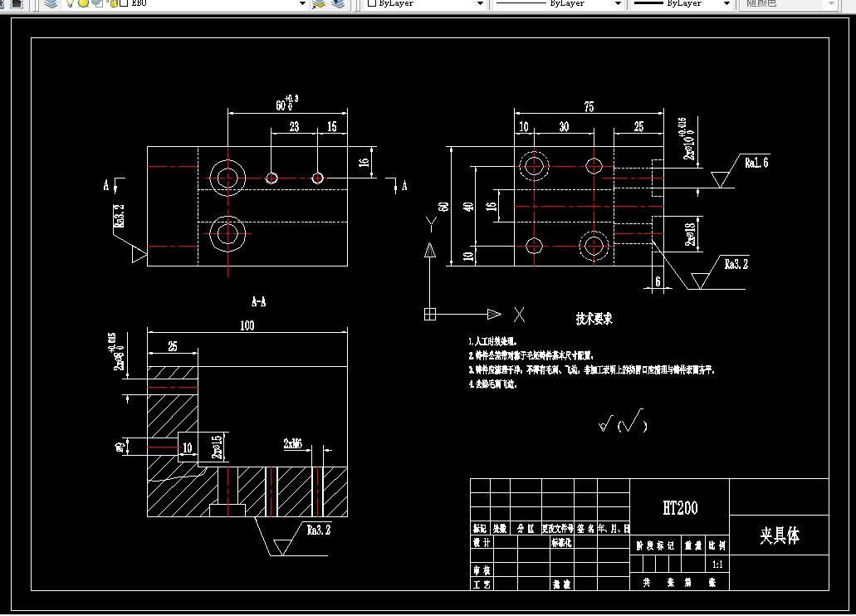
Task: Click the Y axis label of UCS
Action: 431,224
